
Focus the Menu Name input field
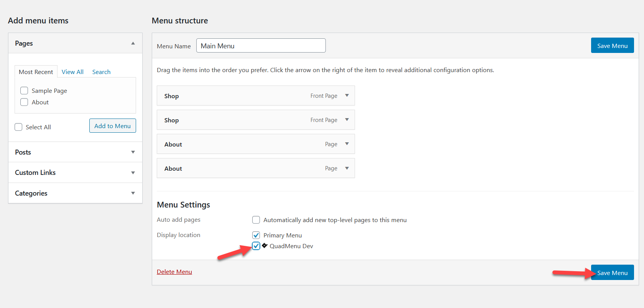pyautogui.click(x=261, y=46)
